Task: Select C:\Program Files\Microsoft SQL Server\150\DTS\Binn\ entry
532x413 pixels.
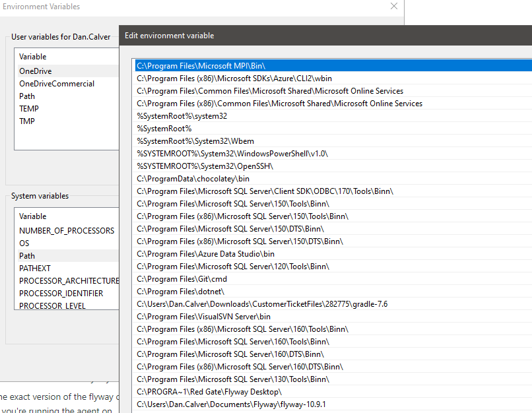Action: pyautogui.click(x=333, y=229)
